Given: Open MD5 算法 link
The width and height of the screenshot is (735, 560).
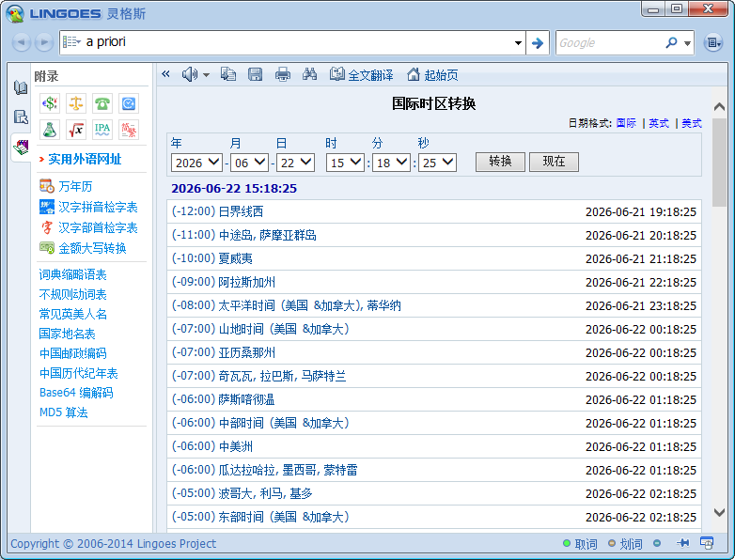Looking at the screenshot, I should coord(63,412).
